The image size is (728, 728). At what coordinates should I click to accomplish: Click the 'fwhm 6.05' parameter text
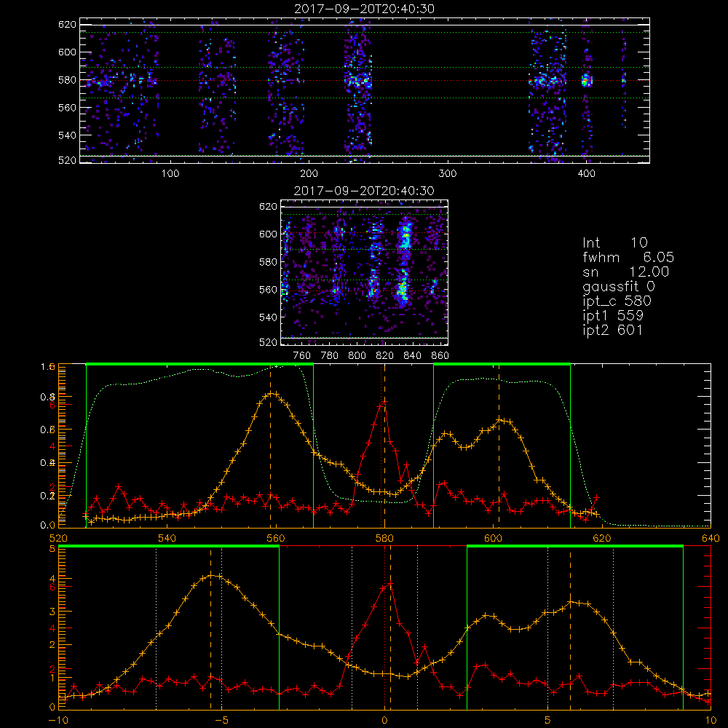628,257
